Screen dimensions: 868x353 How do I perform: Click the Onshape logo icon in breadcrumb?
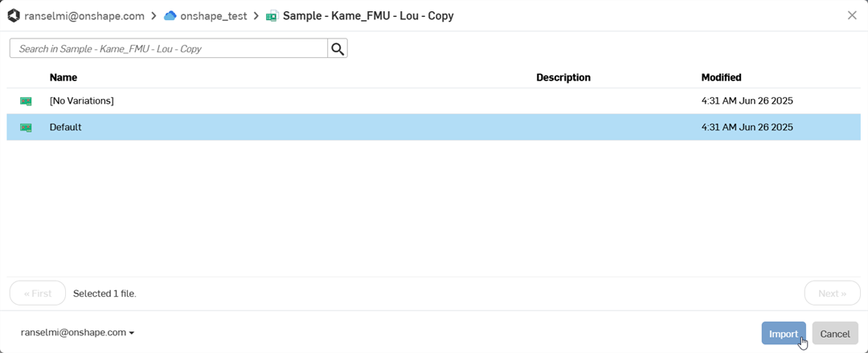[14, 15]
